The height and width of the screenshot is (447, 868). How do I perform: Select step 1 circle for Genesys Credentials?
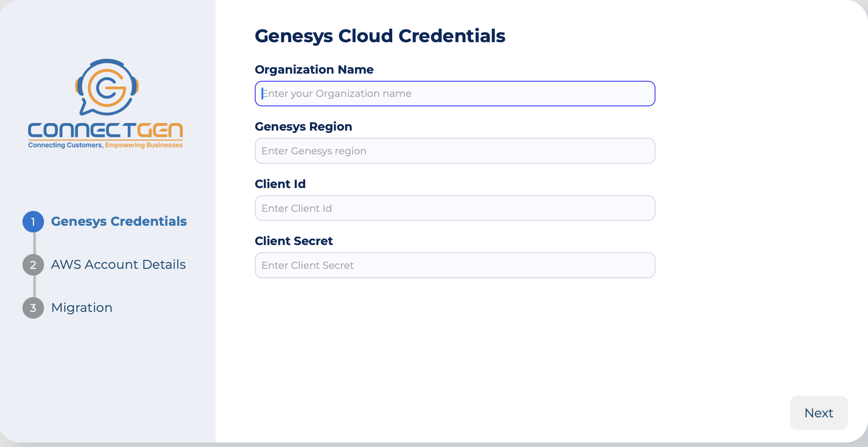33,222
